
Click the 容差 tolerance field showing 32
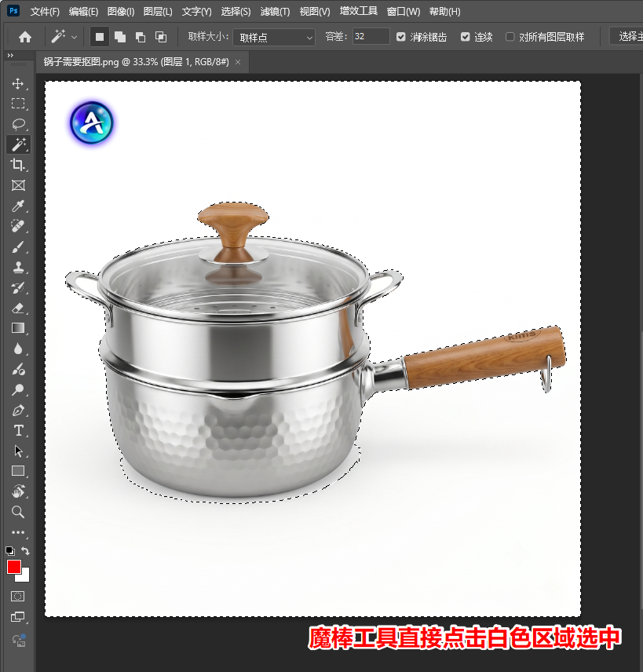(x=371, y=36)
